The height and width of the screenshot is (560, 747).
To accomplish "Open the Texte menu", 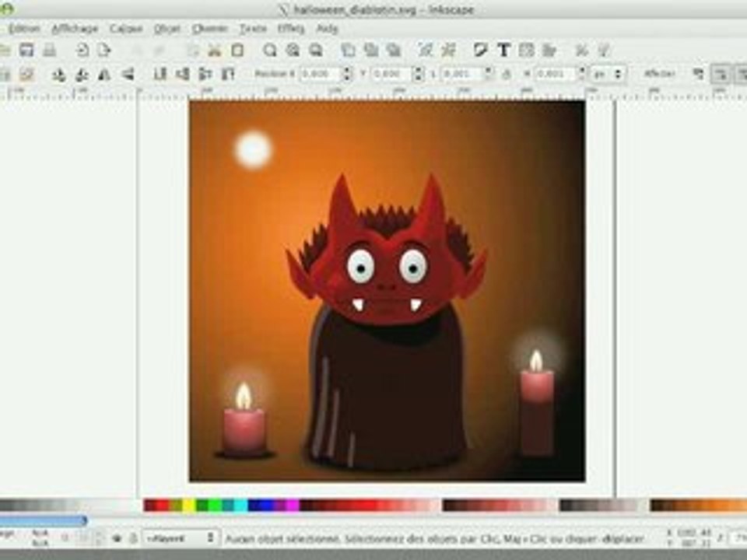I will click(x=253, y=29).
